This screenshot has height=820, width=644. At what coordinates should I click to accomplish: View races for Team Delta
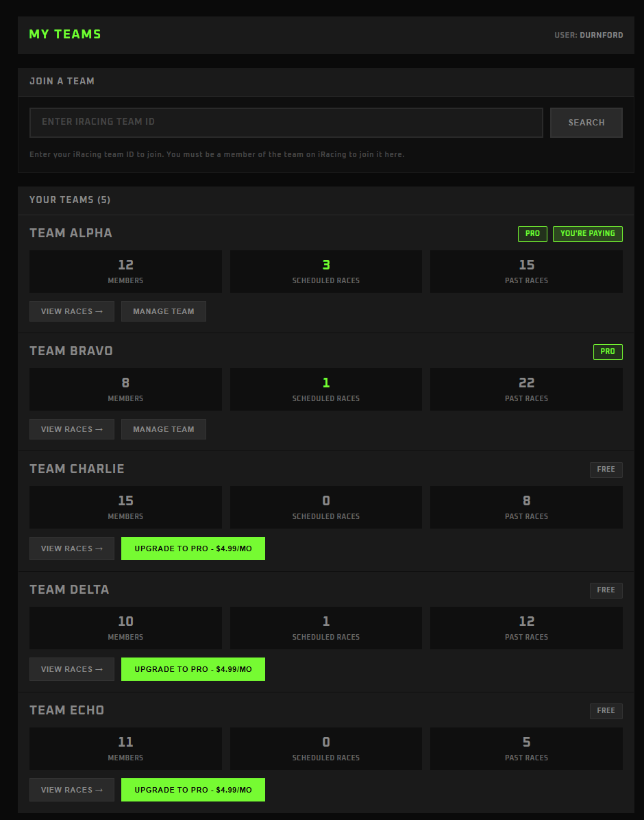71,668
